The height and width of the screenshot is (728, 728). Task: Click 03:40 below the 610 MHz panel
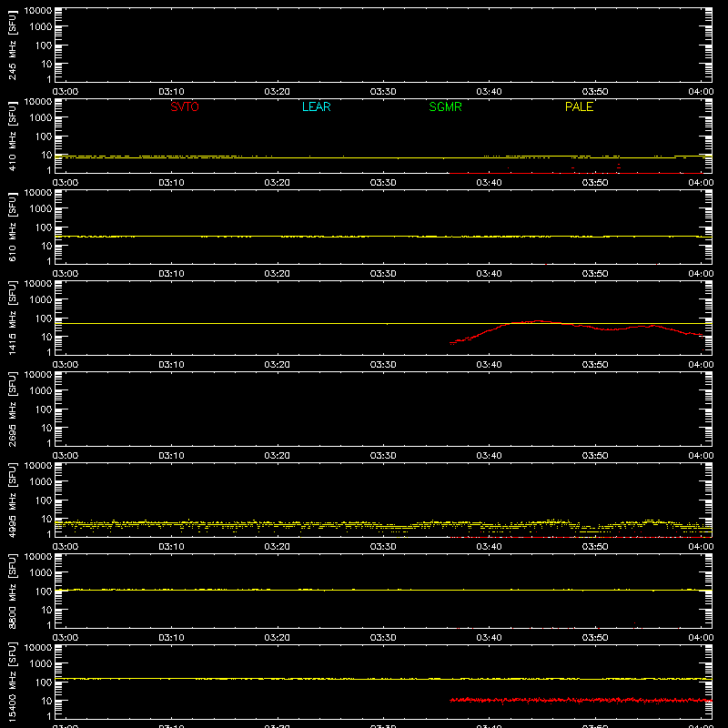pos(489,274)
